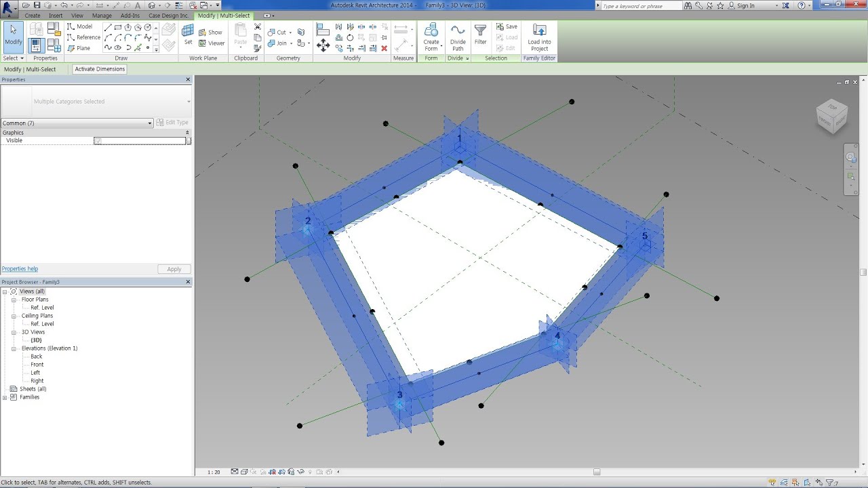Select the Move tool
This screenshot has width=868, height=488.
point(323,45)
